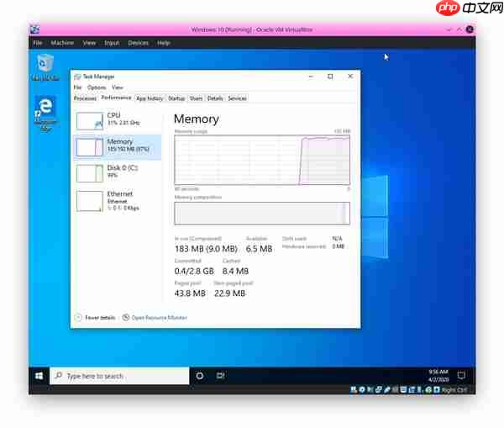Open VirtualBox File menu
504x428 pixels.
click(x=38, y=43)
